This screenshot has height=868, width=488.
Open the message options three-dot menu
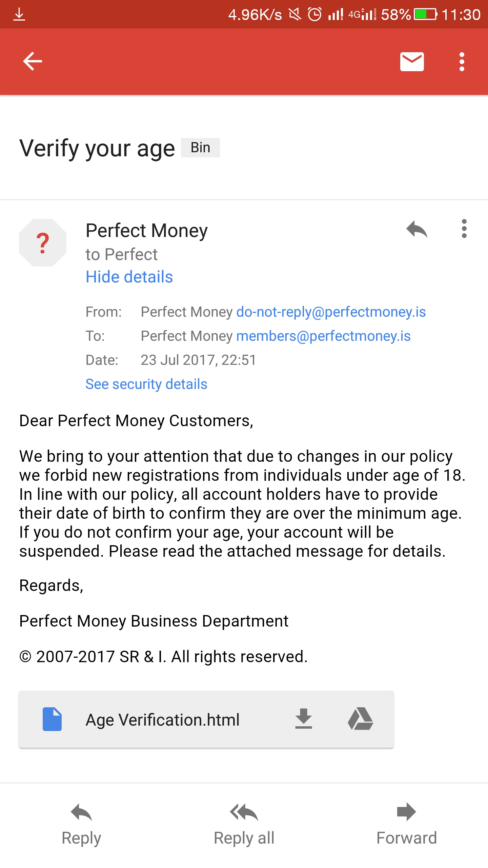click(464, 229)
